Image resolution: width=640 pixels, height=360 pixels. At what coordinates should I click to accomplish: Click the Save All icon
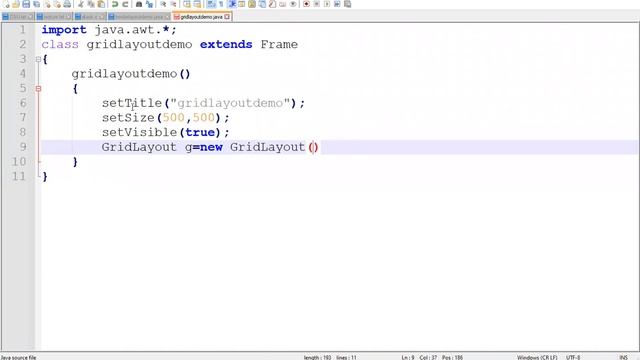(x=37, y=4)
